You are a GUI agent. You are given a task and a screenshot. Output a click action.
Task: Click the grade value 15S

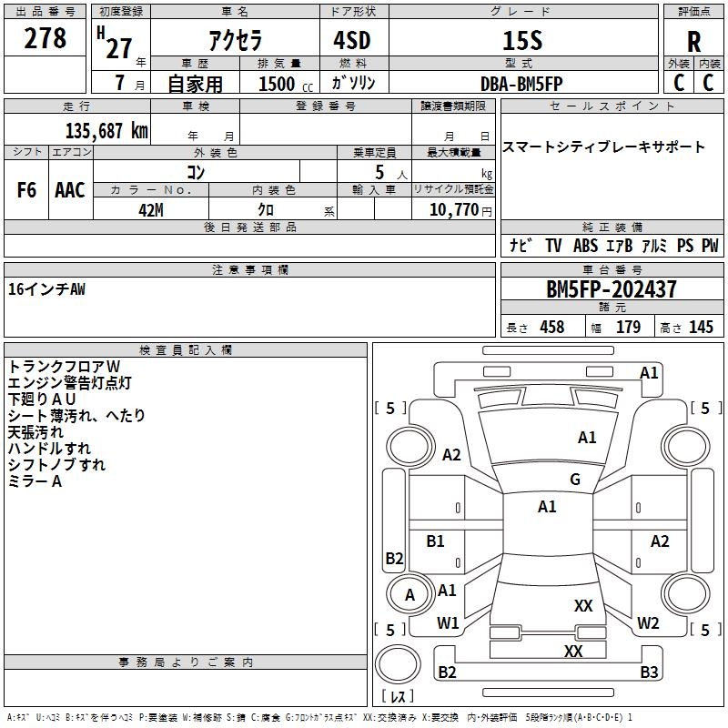522,40
